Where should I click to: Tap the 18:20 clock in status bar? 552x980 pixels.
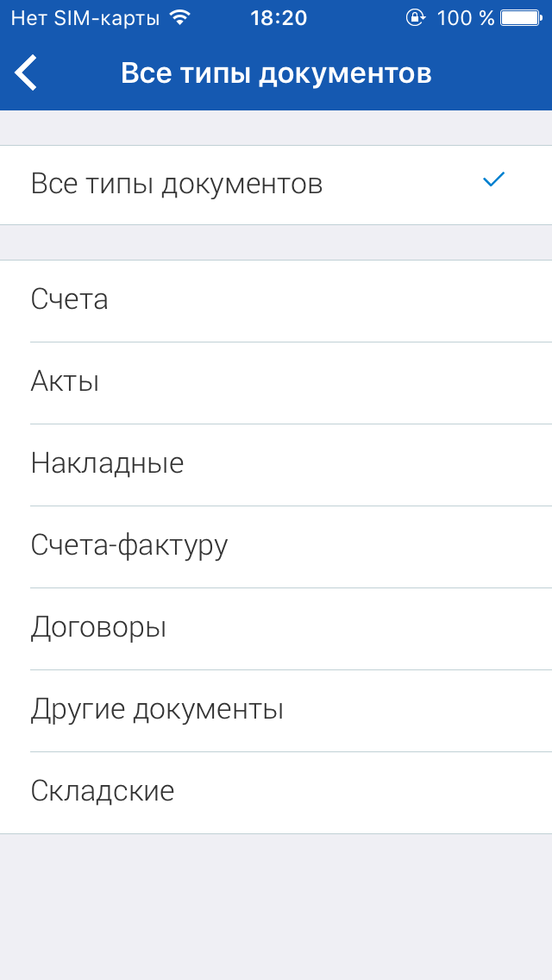click(x=279, y=18)
